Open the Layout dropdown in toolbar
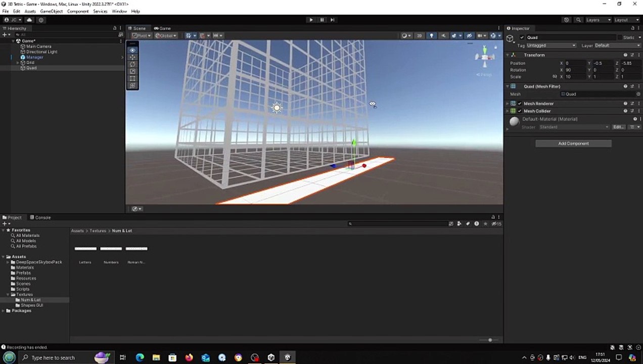643x364 pixels. click(x=626, y=20)
